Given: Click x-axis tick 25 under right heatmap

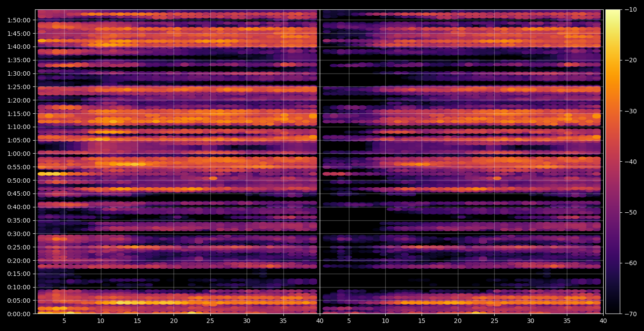Looking at the screenshot, I should tap(494, 321).
